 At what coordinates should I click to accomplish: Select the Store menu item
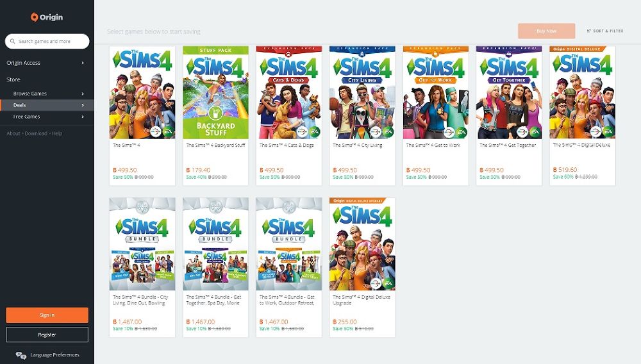click(x=13, y=79)
